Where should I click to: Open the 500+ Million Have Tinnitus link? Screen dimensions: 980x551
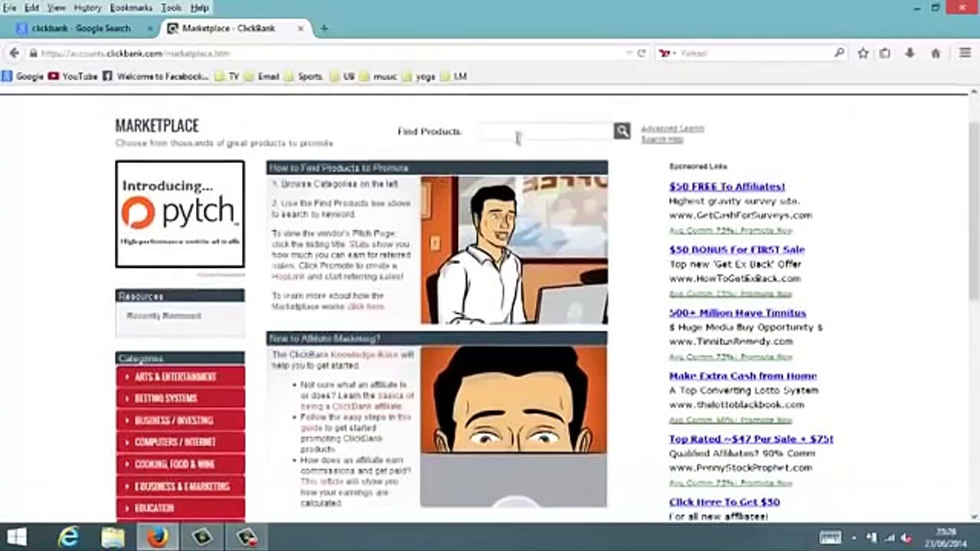[737, 313]
